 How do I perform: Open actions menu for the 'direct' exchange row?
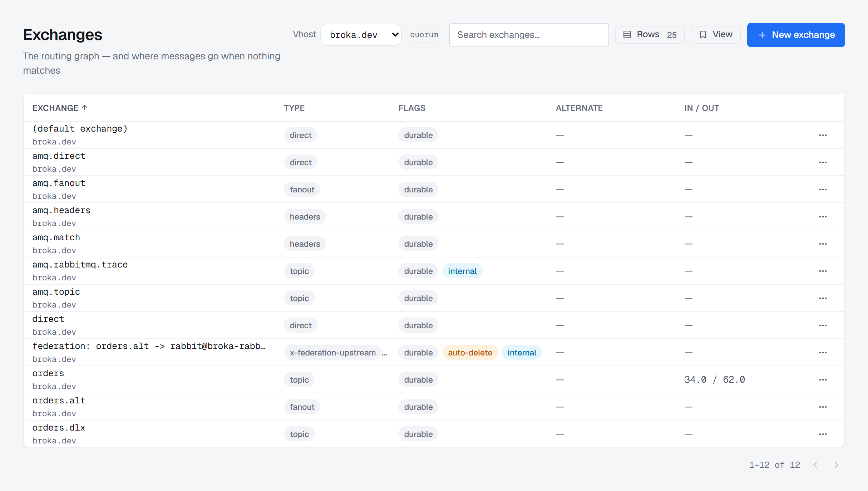[x=823, y=325]
